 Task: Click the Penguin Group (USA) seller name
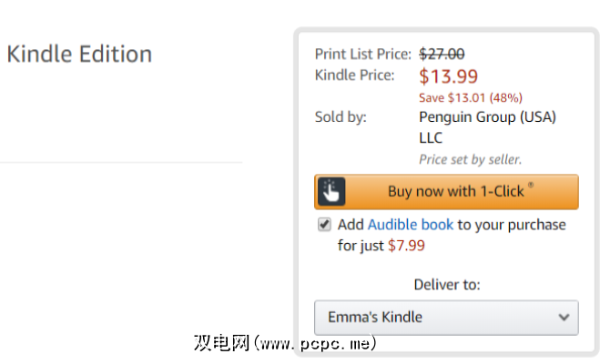[487, 116]
